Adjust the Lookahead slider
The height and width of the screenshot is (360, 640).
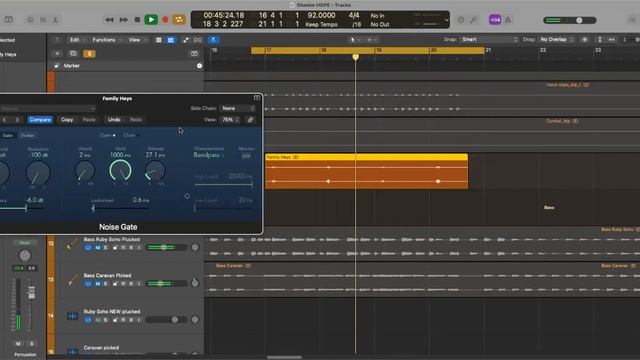[119, 208]
